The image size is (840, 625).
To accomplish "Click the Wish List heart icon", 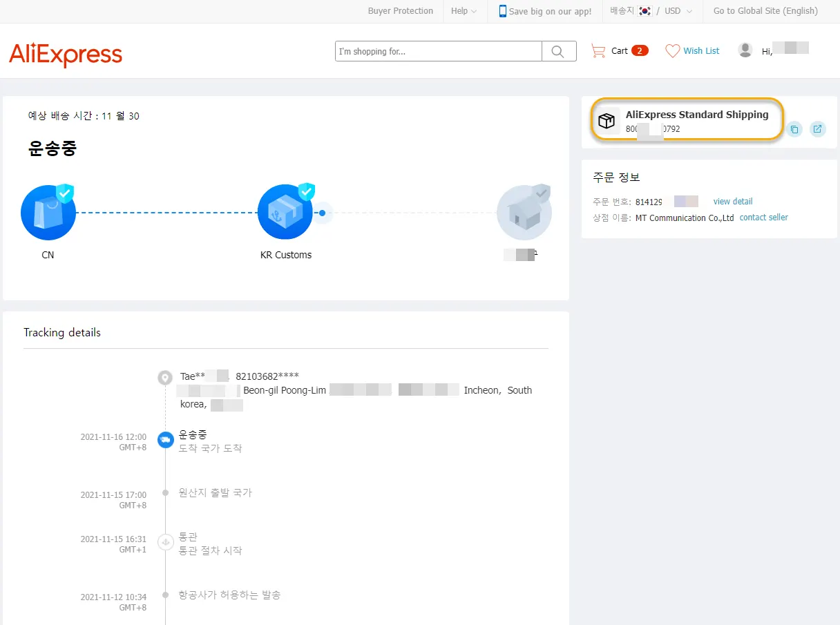I will [x=673, y=51].
